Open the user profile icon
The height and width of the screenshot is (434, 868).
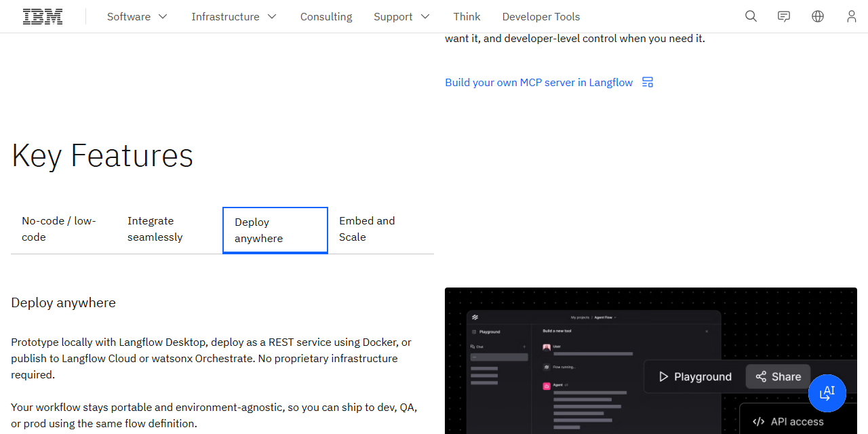[x=852, y=16]
